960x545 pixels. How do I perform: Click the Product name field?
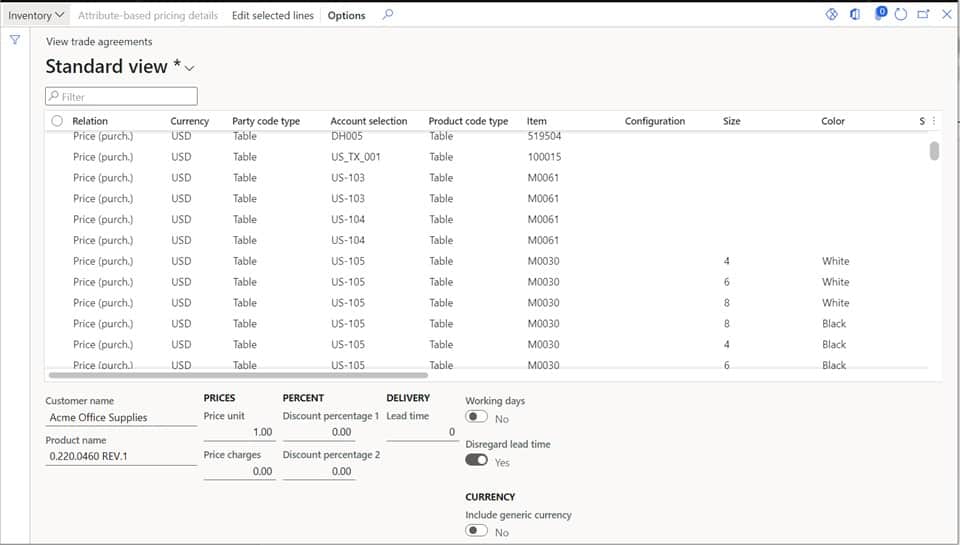point(121,456)
